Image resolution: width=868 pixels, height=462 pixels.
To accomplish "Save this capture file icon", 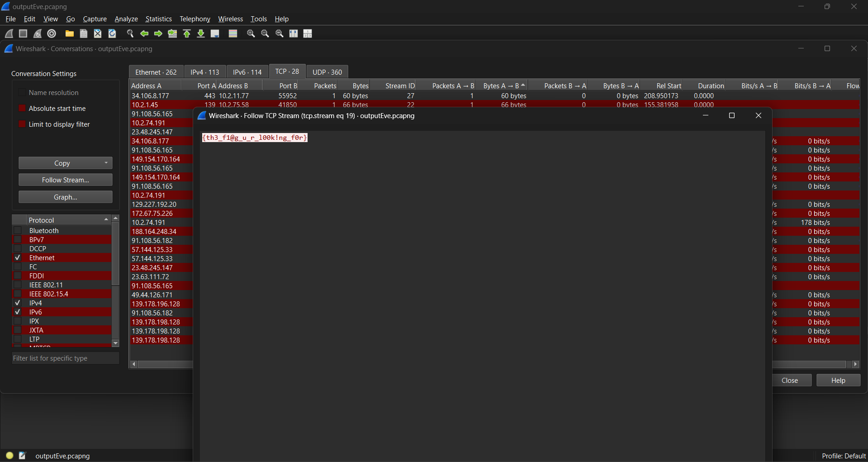I will [x=84, y=33].
